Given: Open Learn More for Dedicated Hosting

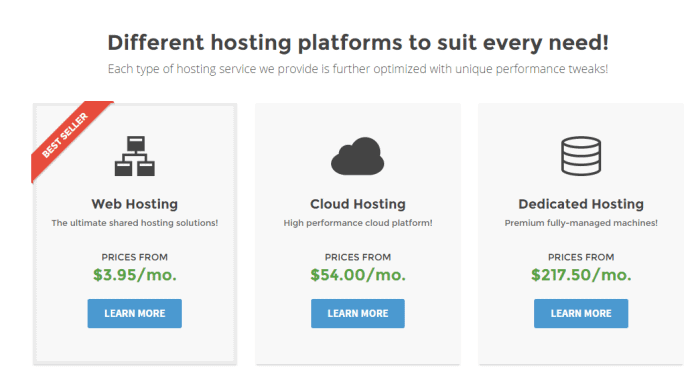Looking at the screenshot, I should point(581,313).
